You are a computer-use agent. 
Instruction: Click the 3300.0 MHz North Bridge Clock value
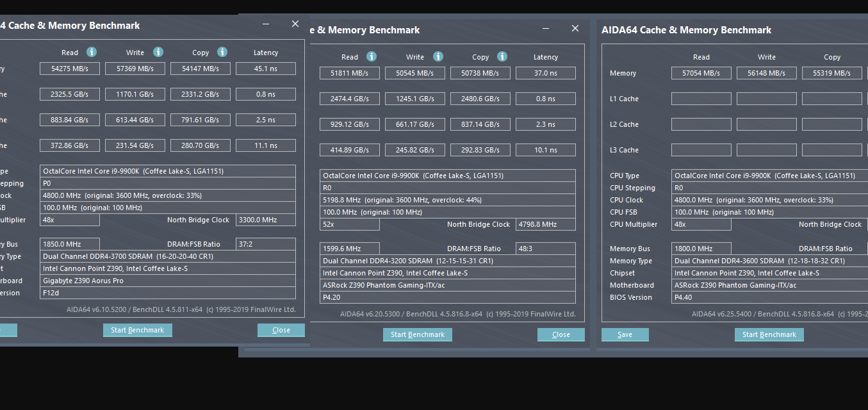point(266,220)
